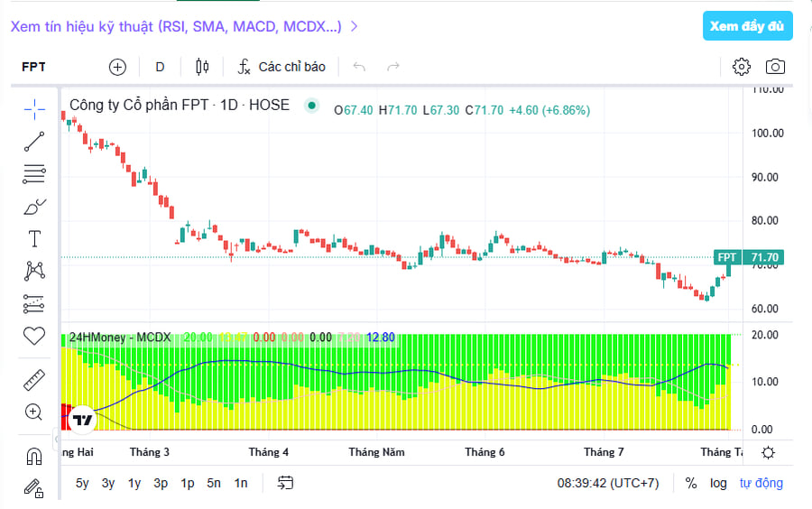Open the Fibonacci retracement tool

(x=34, y=174)
